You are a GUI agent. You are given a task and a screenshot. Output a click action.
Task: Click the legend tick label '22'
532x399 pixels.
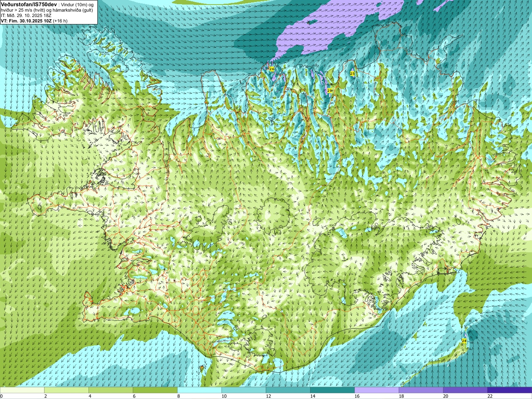tap(490, 396)
